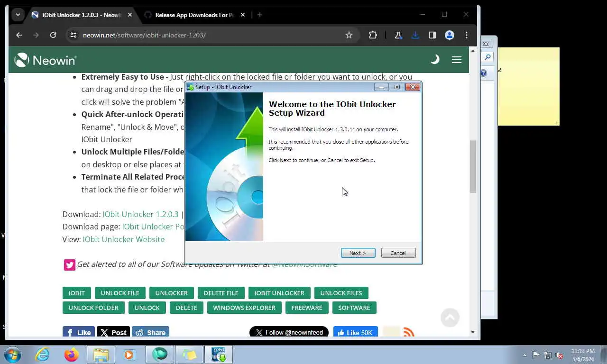Open a new Chrome tab
The width and height of the screenshot is (607, 364).
259,15
